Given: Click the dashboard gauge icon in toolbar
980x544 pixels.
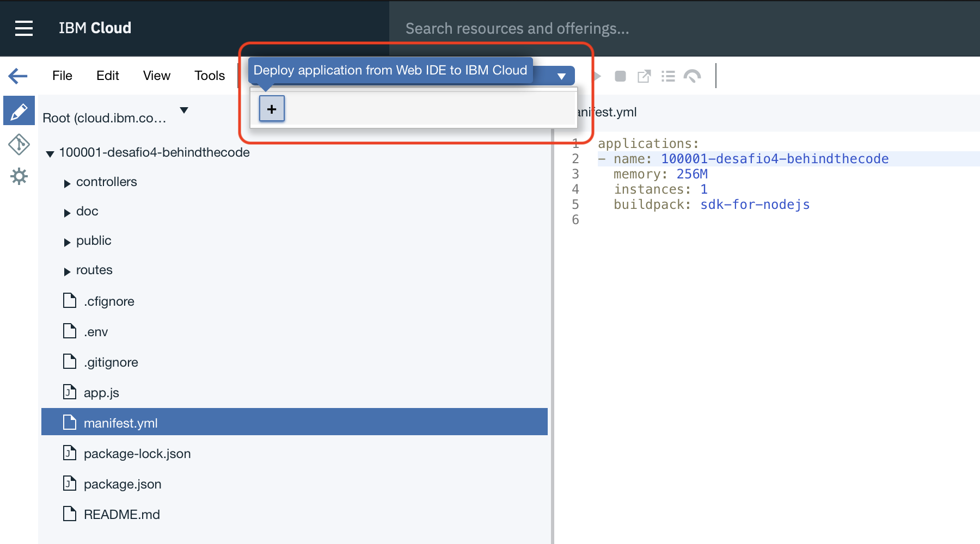Looking at the screenshot, I should 693,76.
